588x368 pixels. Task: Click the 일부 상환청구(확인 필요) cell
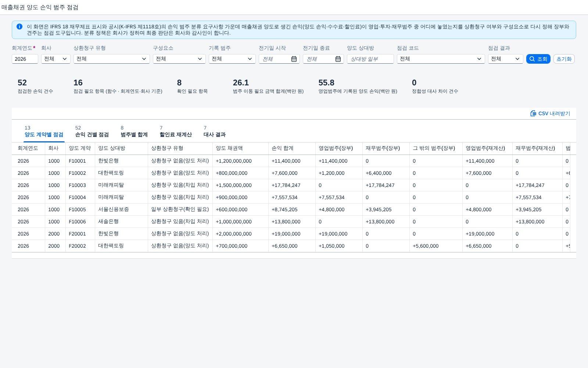point(180,209)
